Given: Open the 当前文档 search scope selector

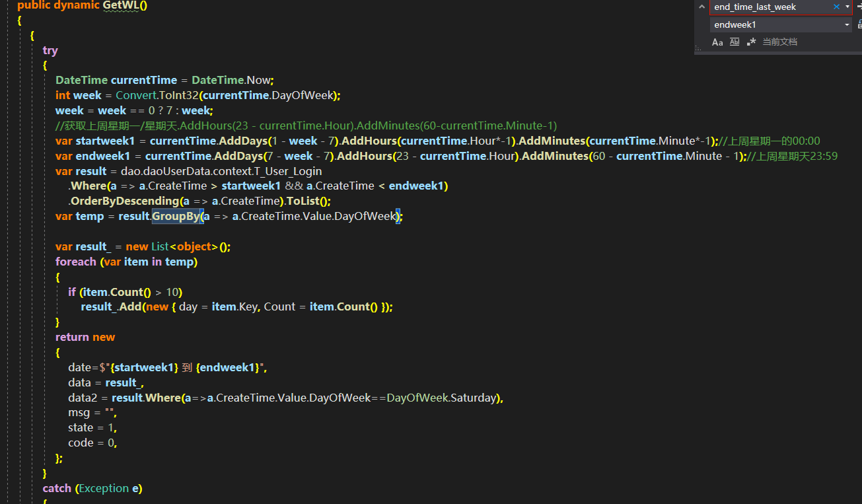Looking at the screenshot, I should point(779,42).
